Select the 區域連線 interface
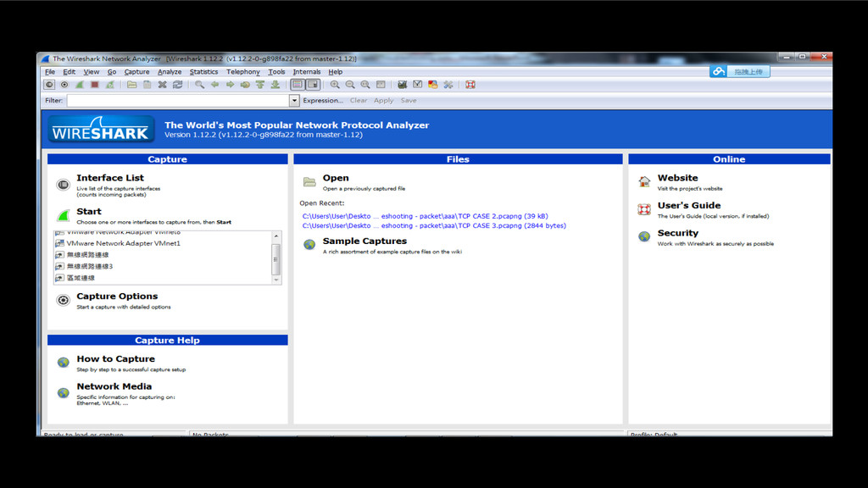868x488 pixels. 81,278
